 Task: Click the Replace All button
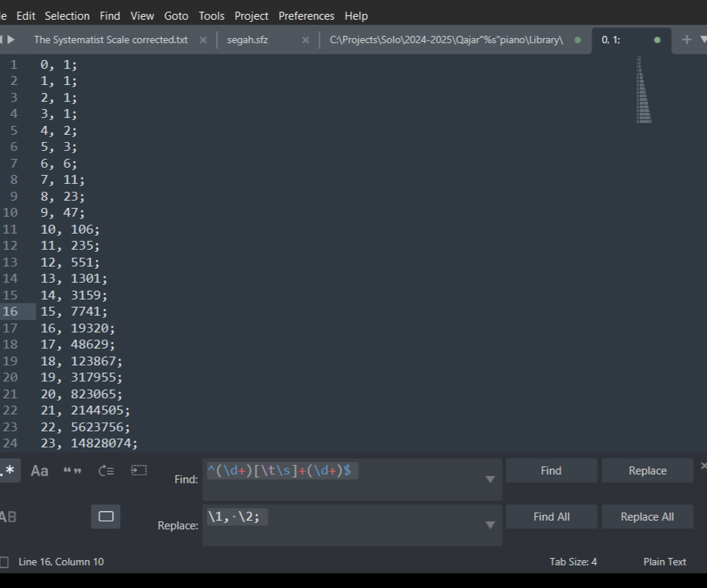647,517
